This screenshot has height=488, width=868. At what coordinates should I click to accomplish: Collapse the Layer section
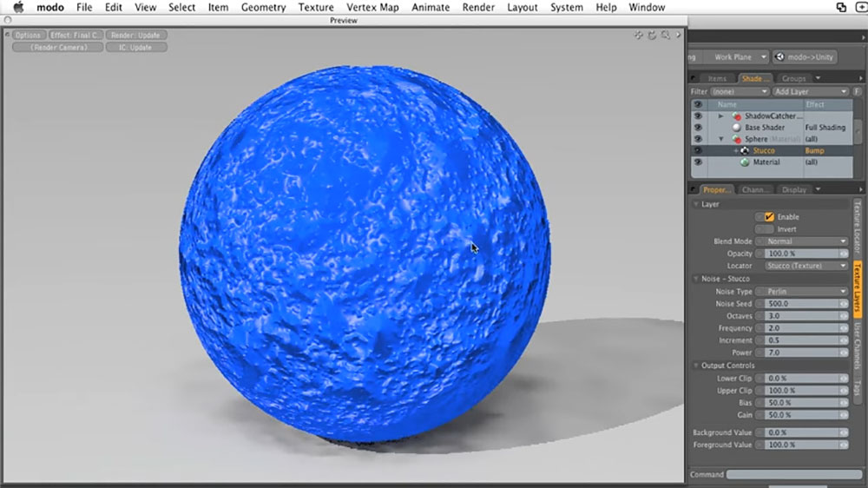(696, 204)
